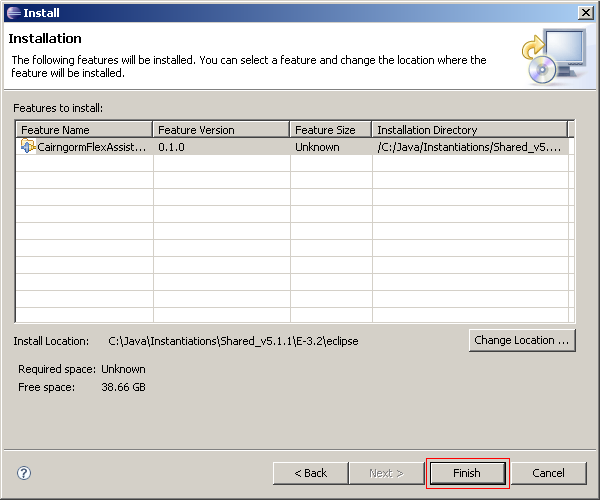The width and height of the screenshot is (600, 500).
Task: Click the Feature Version column header
Action: coord(221,130)
